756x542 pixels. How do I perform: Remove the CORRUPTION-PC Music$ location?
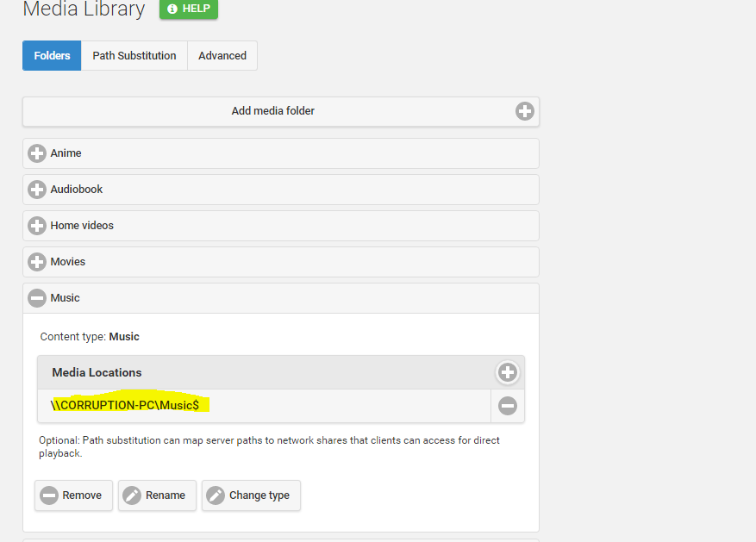pos(507,406)
